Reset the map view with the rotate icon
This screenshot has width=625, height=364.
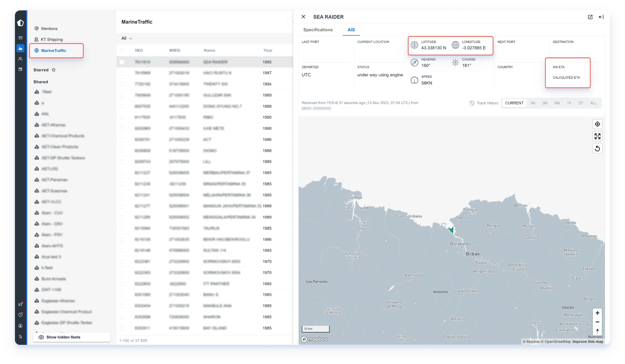pyautogui.click(x=597, y=148)
